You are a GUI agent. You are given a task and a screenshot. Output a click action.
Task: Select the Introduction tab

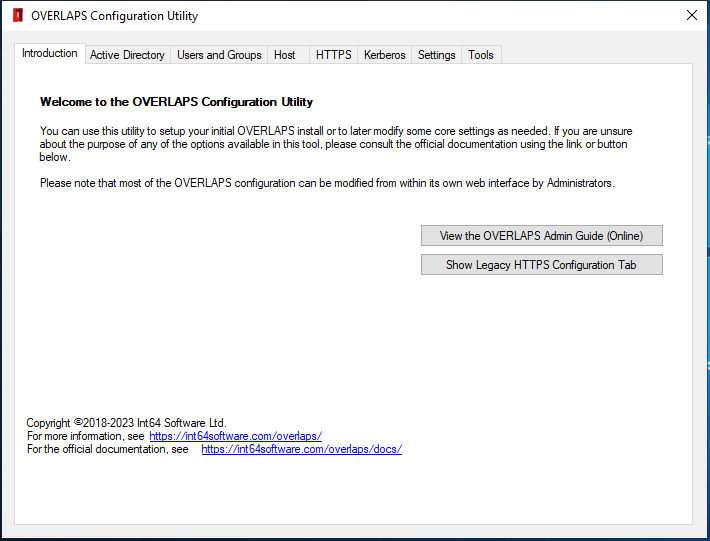coord(50,53)
